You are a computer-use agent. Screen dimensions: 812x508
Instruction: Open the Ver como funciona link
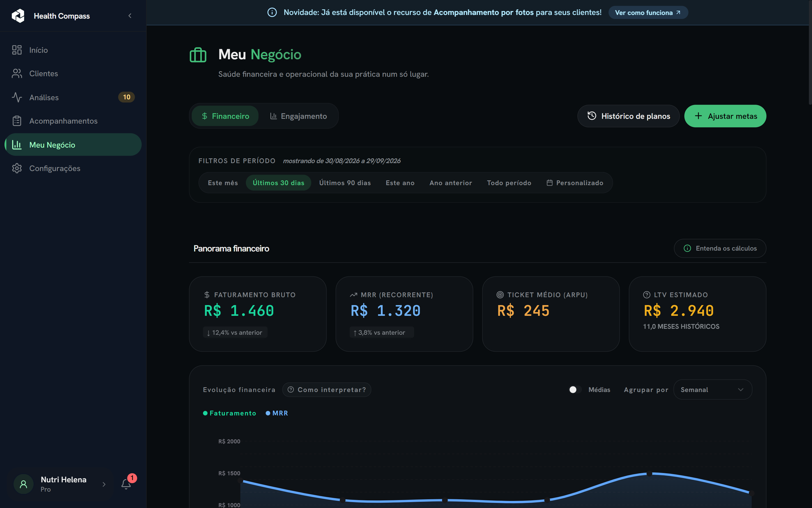pyautogui.click(x=648, y=12)
